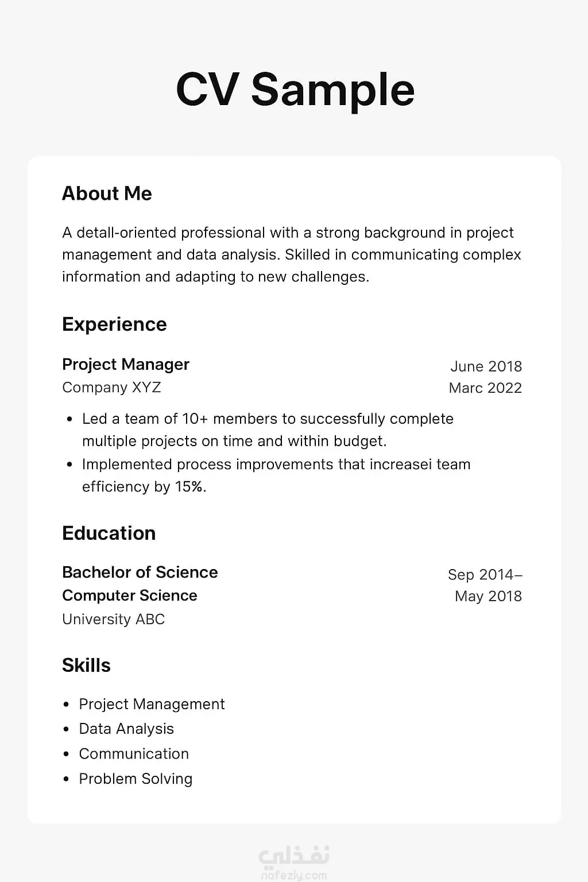Select the Data Analysis skill item

pos(126,729)
